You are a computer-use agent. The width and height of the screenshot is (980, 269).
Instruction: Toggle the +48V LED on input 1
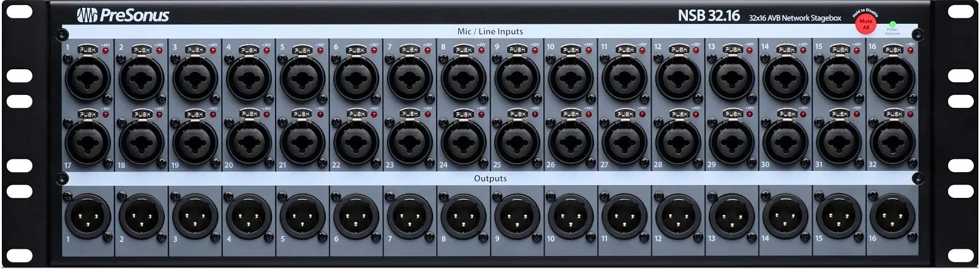105,50
